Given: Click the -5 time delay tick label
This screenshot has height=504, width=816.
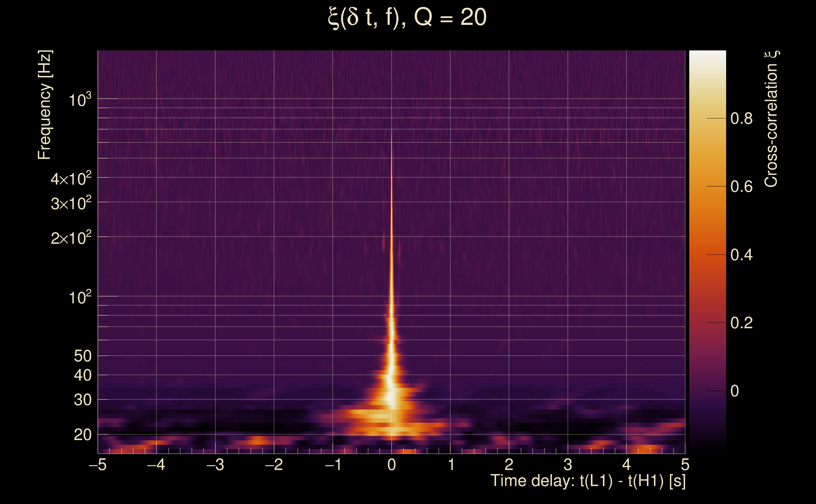Looking at the screenshot, I should click(97, 464).
